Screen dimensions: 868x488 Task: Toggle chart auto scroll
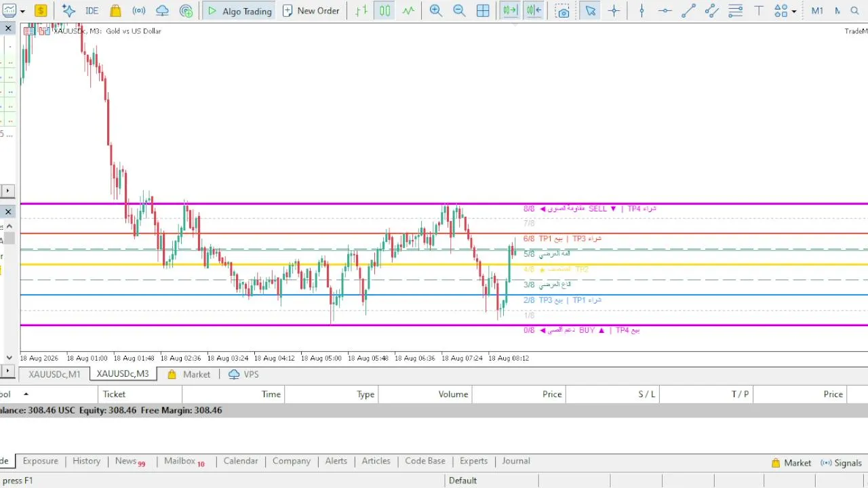pos(510,11)
